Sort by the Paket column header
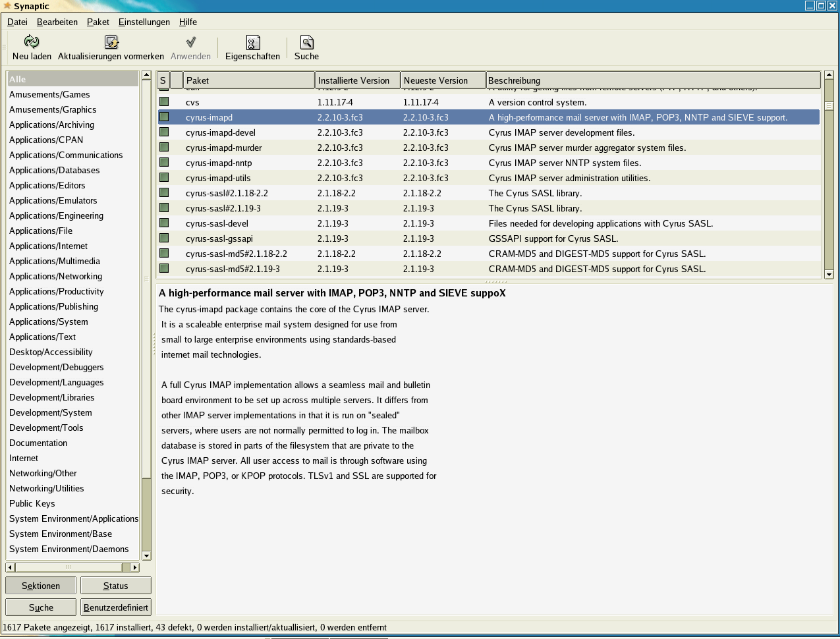The width and height of the screenshot is (840, 639). click(249, 80)
